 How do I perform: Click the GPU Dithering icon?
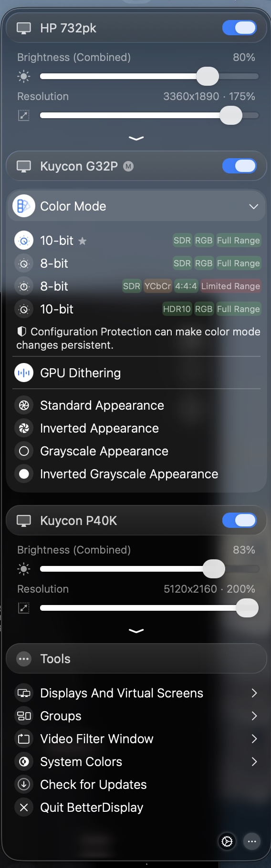[24, 373]
